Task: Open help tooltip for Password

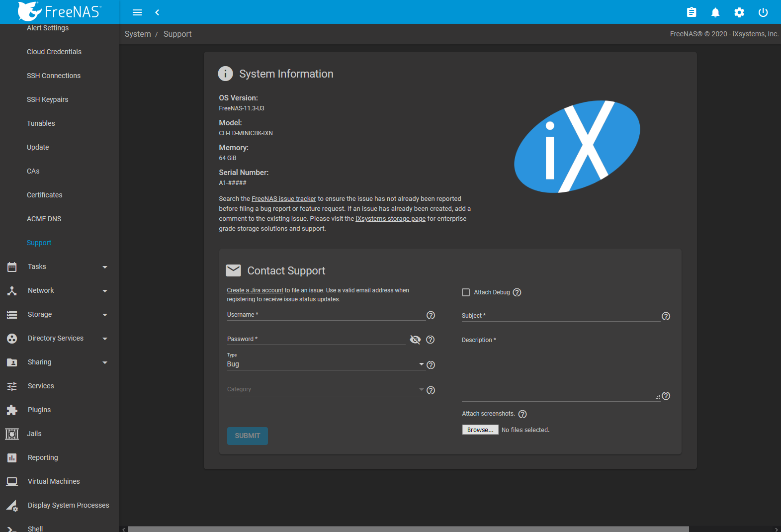Action: pyautogui.click(x=431, y=340)
